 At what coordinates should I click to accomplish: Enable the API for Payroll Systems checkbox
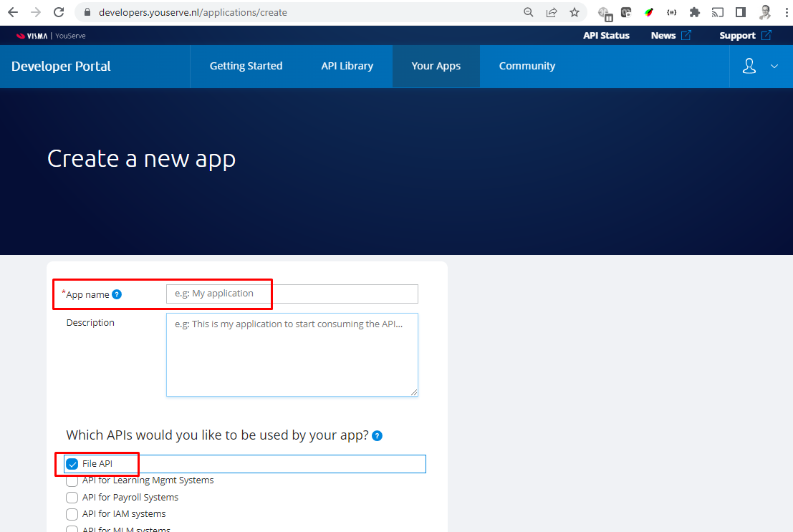point(72,497)
